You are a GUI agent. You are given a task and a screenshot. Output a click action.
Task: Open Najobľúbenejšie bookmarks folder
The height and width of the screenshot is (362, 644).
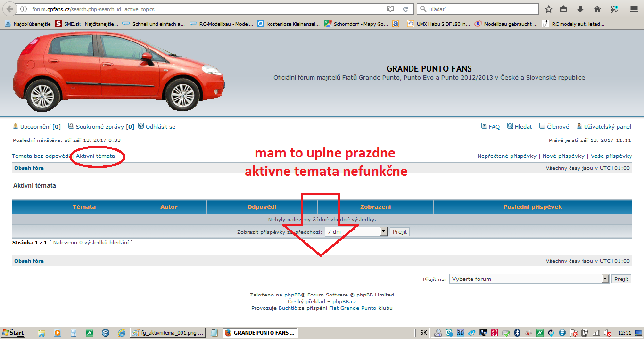[27, 24]
